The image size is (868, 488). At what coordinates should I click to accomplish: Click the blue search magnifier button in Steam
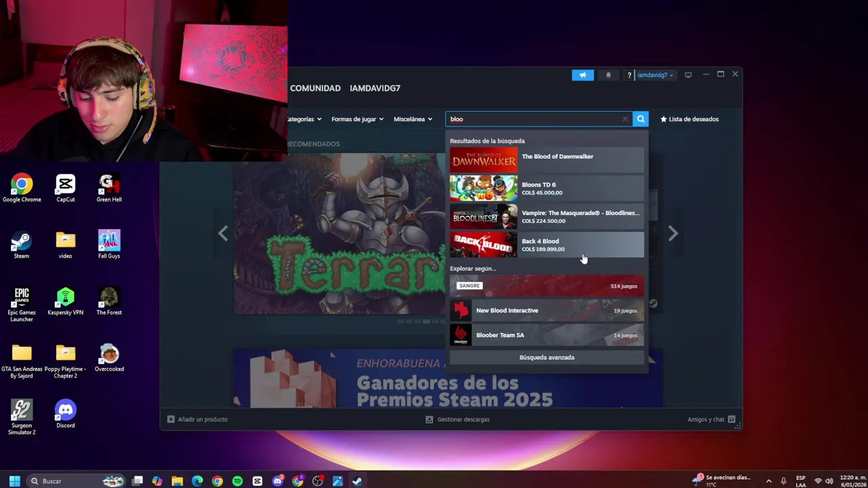640,119
